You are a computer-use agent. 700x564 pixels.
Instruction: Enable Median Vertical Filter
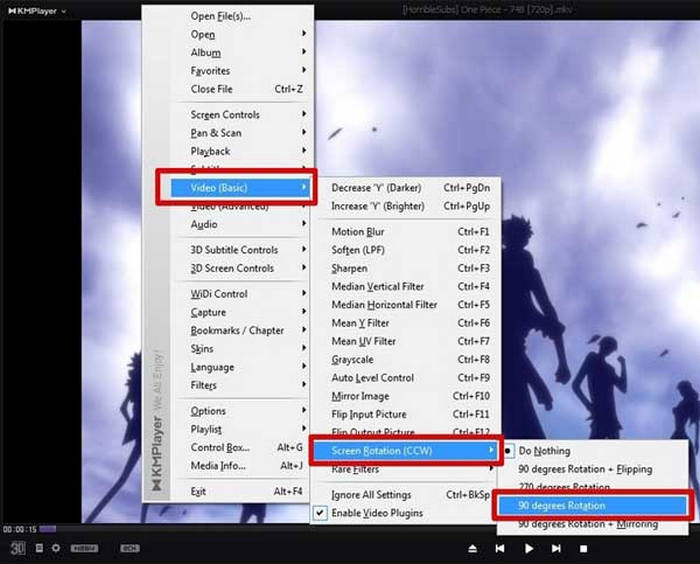point(404,286)
